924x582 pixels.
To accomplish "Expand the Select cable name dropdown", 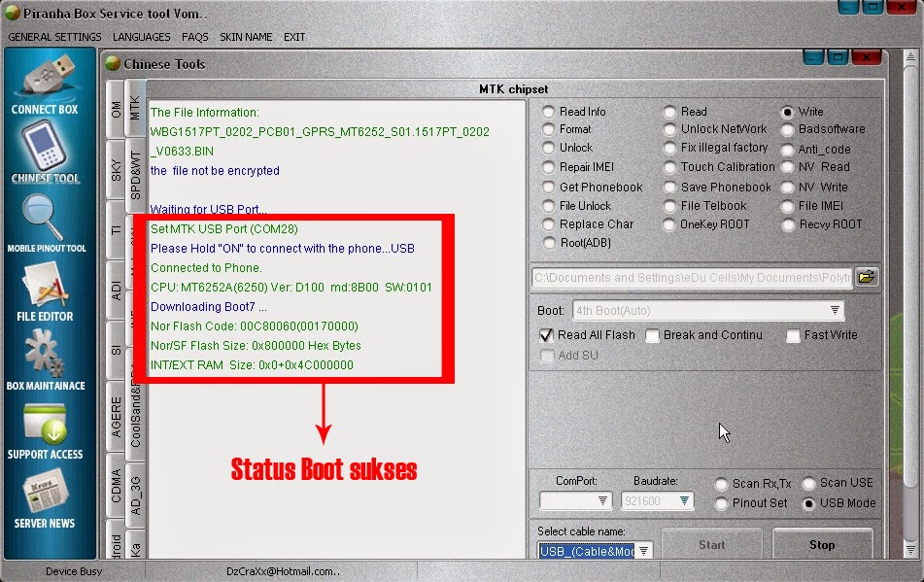I will click(x=643, y=551).
